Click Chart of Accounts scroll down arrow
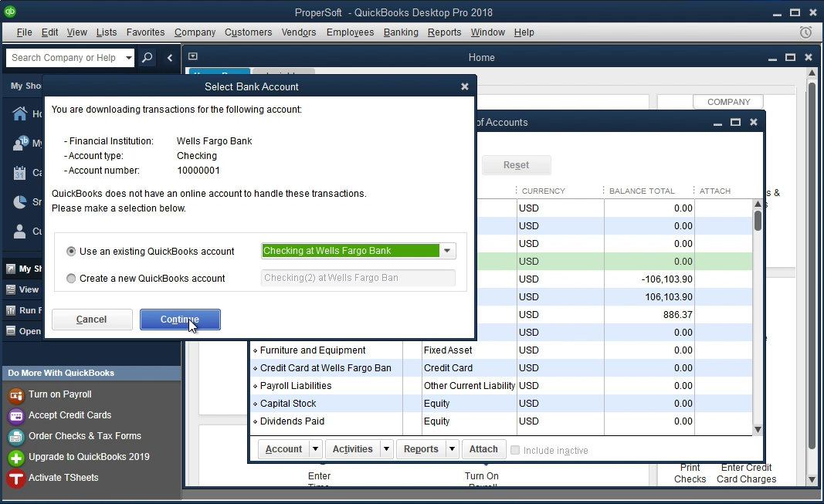The width and height of the screenshot is (824, 504). pos(758,429)
